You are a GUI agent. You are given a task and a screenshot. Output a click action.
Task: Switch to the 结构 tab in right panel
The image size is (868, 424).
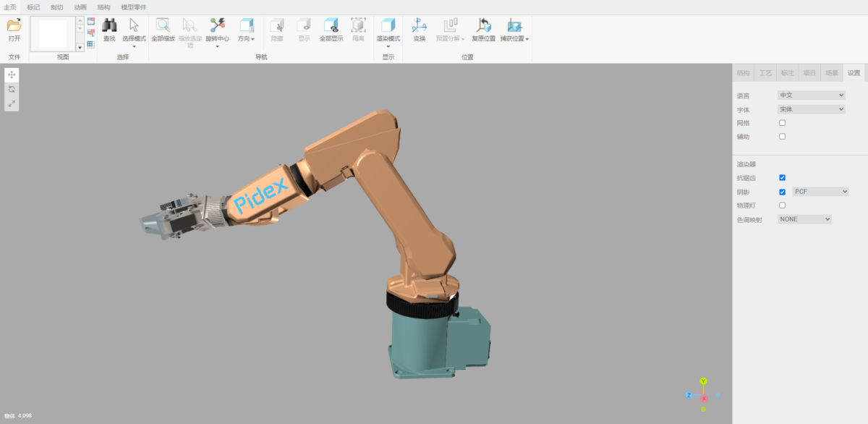pyautogui.click(x=743, y=73)
